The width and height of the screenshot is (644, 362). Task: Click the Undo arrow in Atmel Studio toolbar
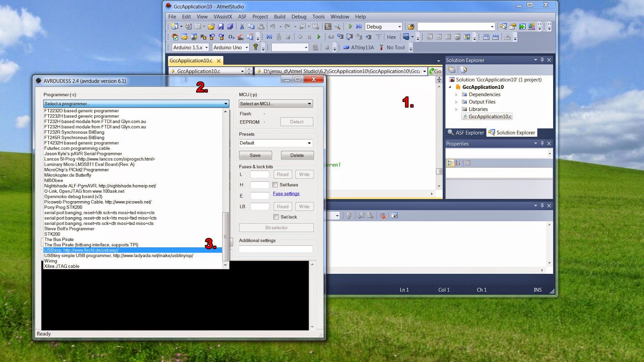pyautogui.click(x=273, y=27)
